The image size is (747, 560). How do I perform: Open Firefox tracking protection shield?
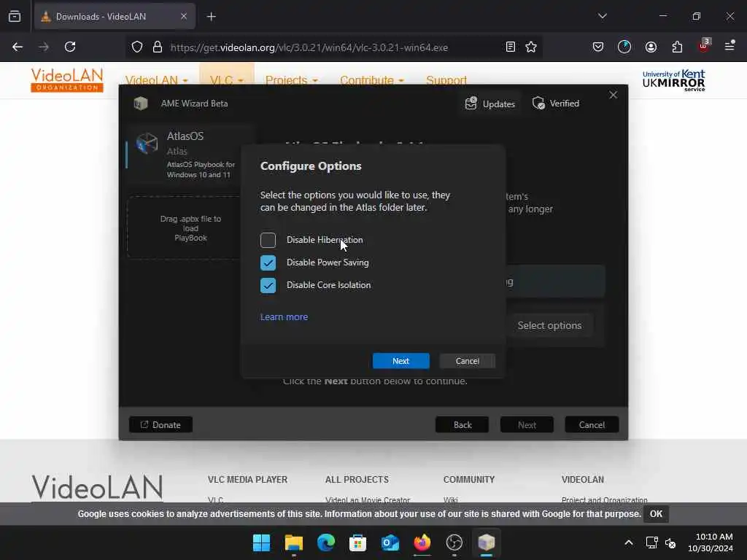click(x=137, y=47)
